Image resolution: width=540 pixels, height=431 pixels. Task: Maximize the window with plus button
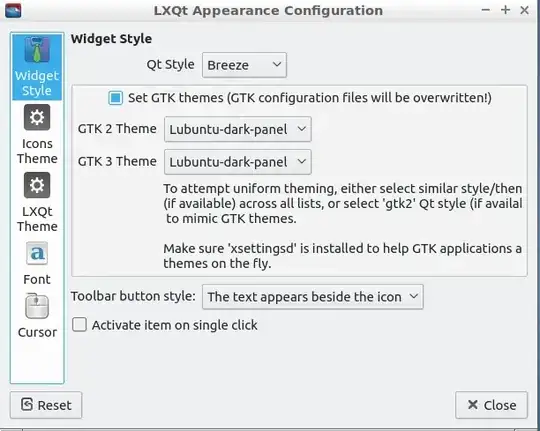click(505, 10)
